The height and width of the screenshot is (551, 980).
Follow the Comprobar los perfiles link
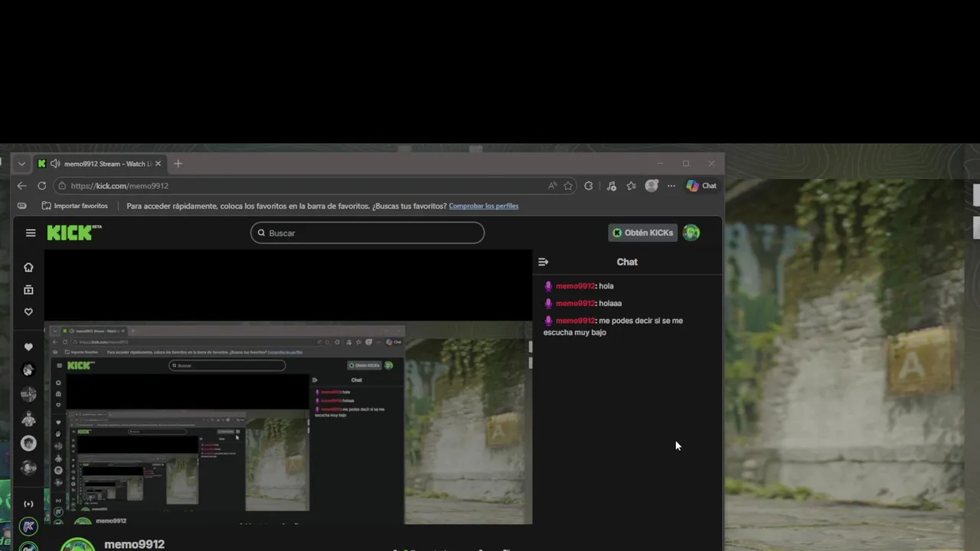click(483, 206)
